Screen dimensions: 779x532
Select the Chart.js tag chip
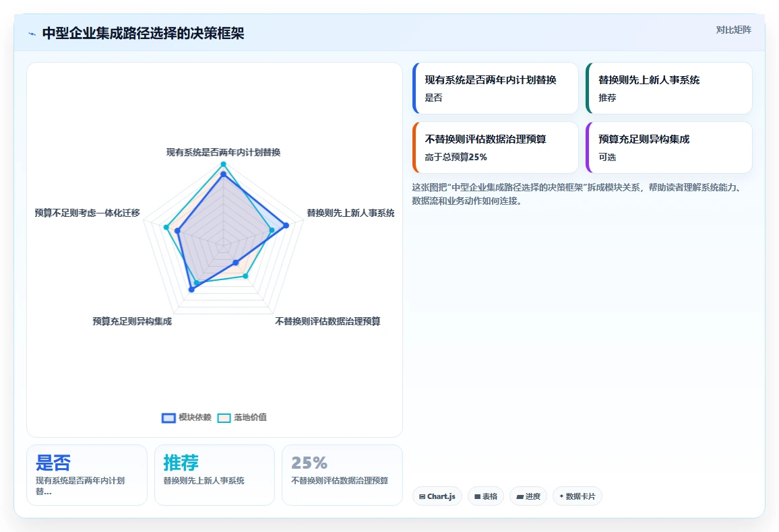pyautogui.click(x=437, y=496)
